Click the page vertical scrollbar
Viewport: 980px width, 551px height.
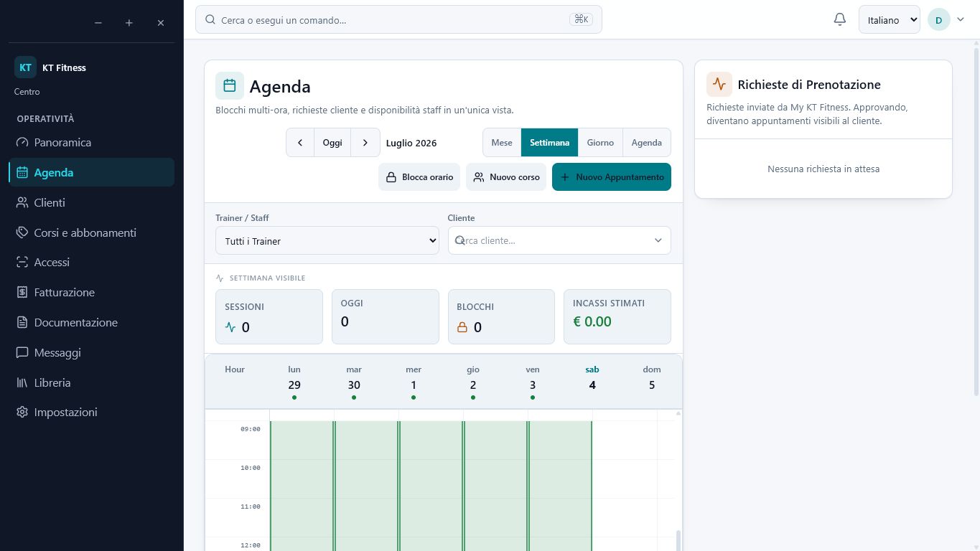point(976,220)
